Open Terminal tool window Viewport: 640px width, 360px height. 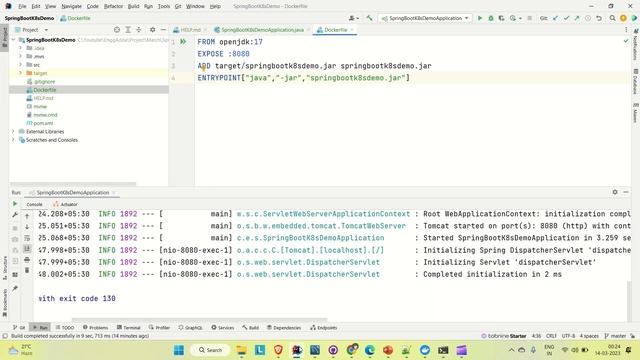pos(129,327)
